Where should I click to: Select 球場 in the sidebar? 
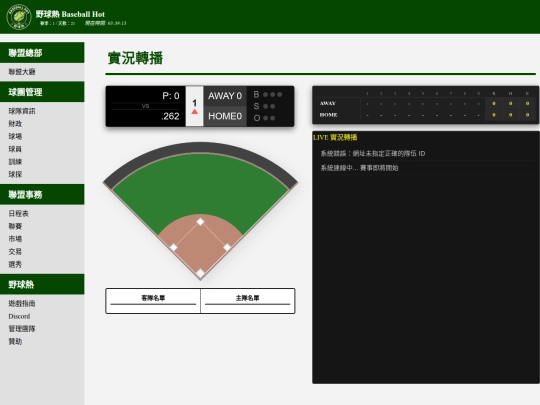pos(15,136)
